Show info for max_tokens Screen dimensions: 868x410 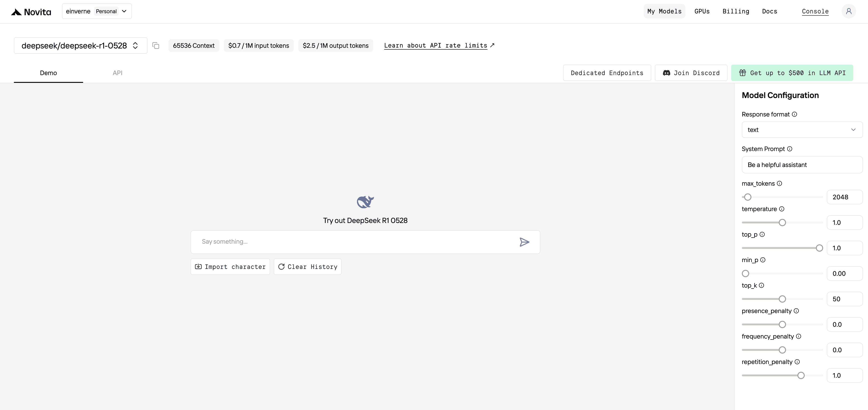click(x=779, y=183)
